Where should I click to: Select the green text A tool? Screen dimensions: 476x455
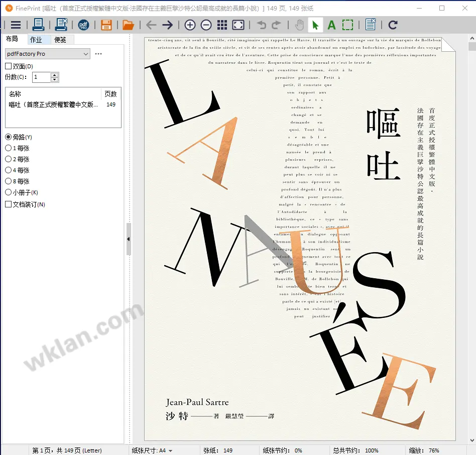coord(331,25)
